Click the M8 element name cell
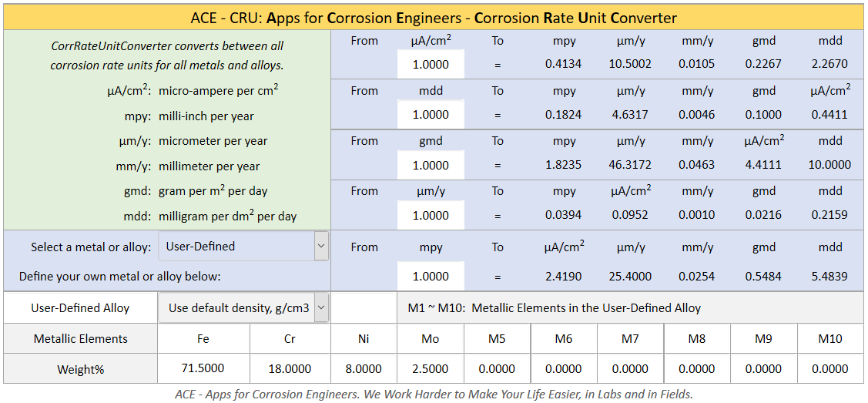The height and width of the screenshot is (403, 868). point(697,339)
